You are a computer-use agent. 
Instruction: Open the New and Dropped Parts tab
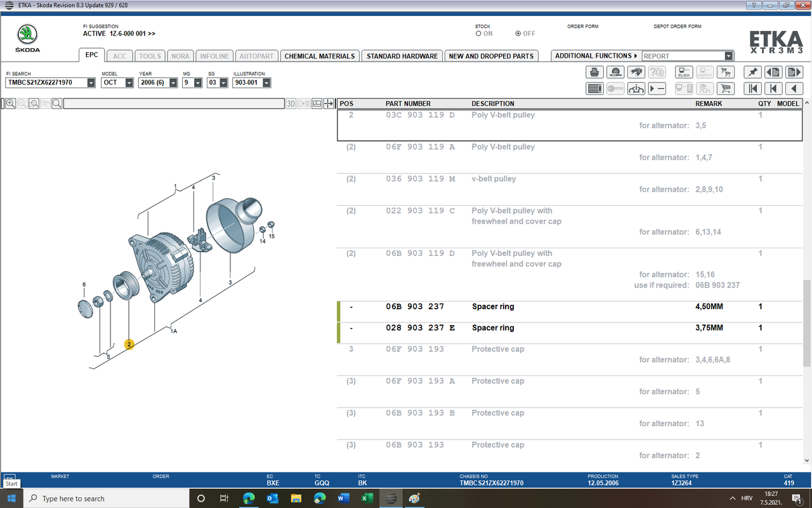pyautogui.click(x=491, y=56)
